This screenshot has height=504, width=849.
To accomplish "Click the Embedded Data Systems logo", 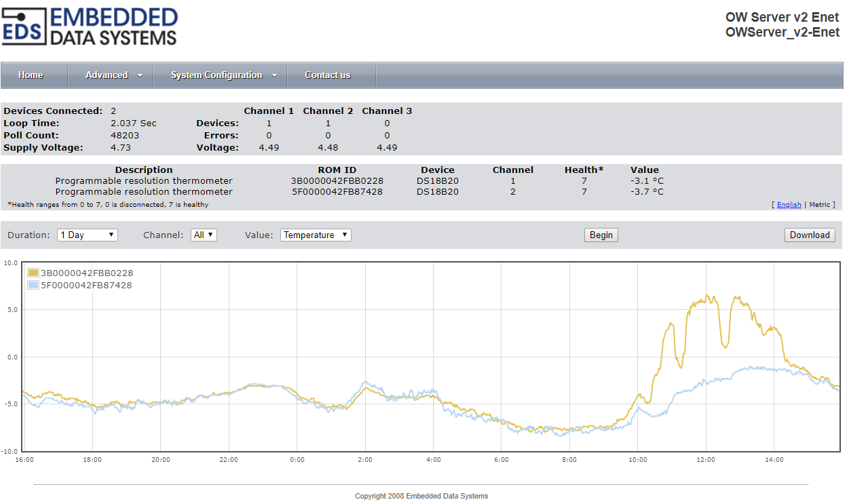I will 90,26.
